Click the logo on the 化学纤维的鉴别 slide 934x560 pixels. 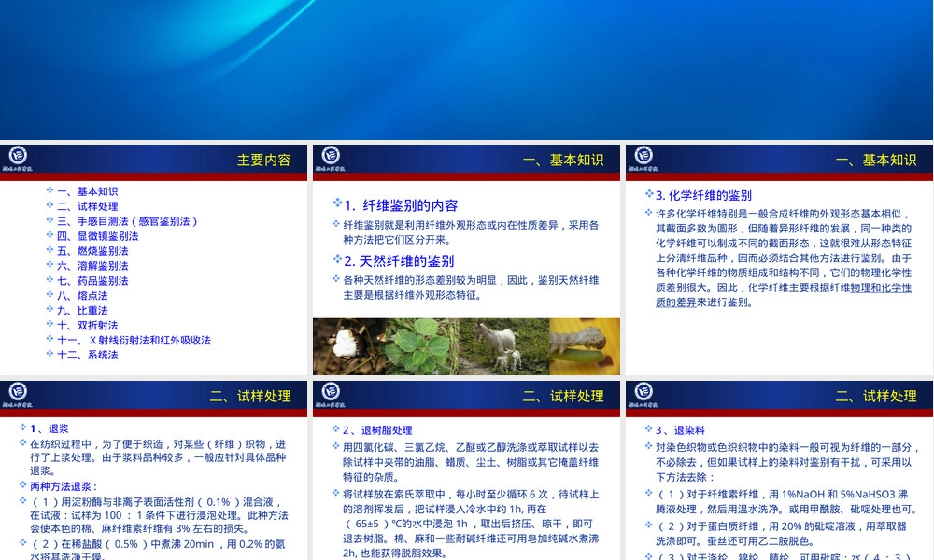(x=644, y=159)
